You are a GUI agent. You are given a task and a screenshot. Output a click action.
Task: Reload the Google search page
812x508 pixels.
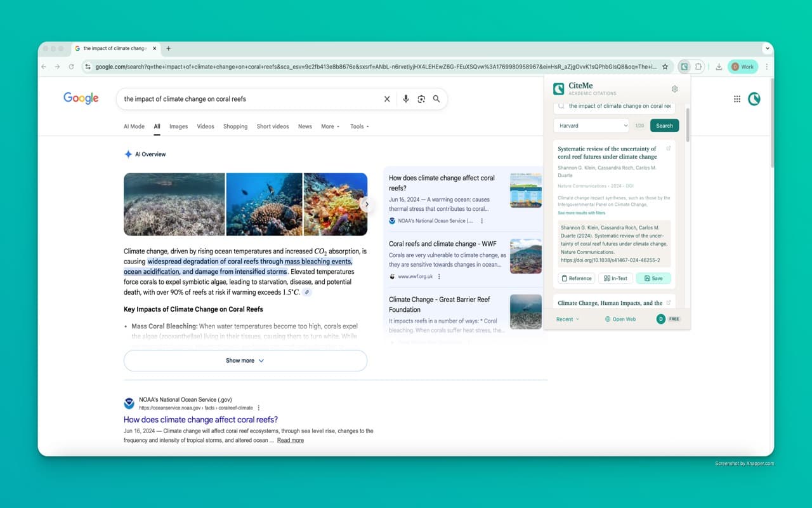[x=71, y=67]
